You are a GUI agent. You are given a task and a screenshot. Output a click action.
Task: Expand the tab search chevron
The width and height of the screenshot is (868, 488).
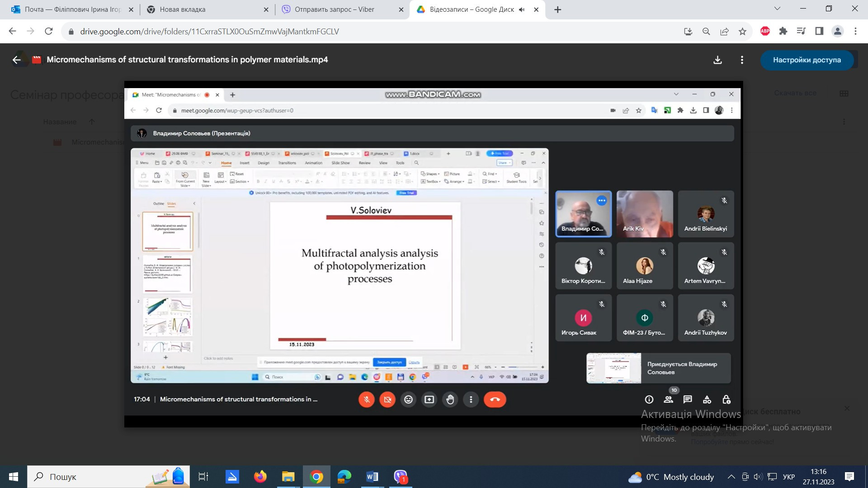[777, 9]
